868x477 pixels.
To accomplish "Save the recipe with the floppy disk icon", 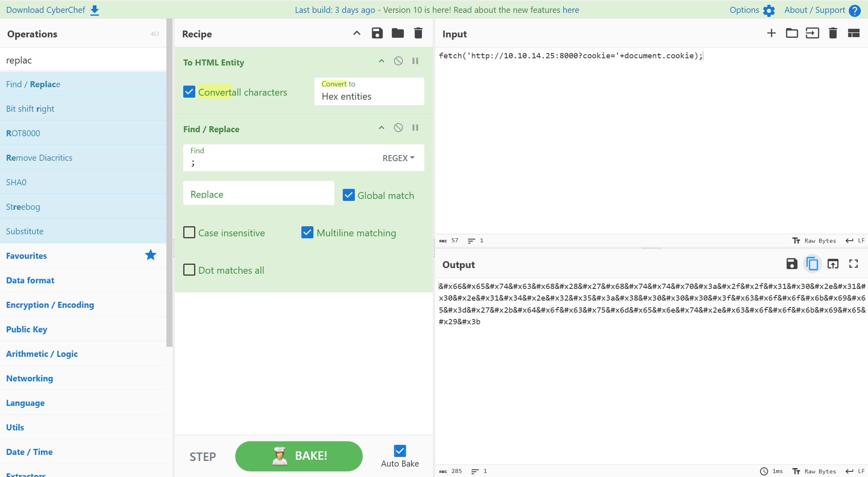I will (x=377, y=33).
